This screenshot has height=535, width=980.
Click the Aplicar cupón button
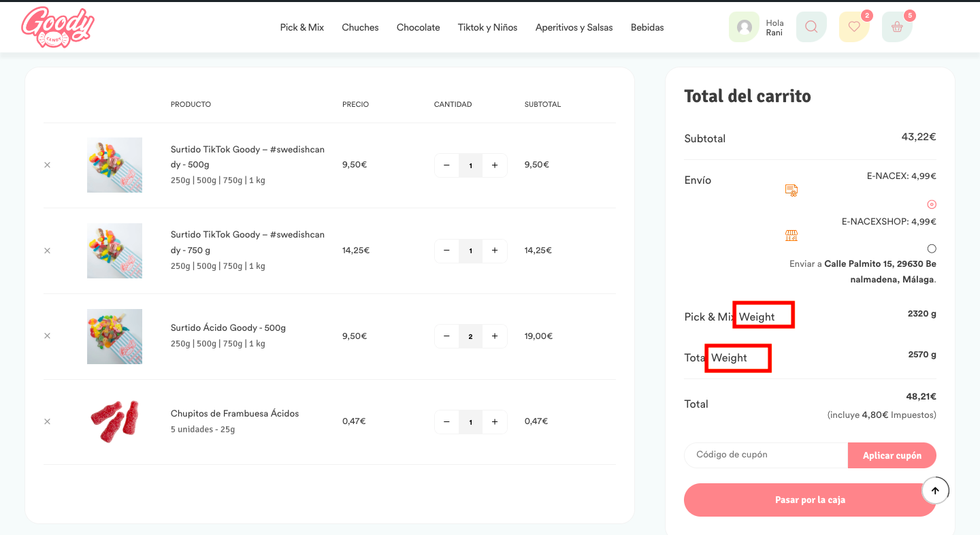(892, 455)
